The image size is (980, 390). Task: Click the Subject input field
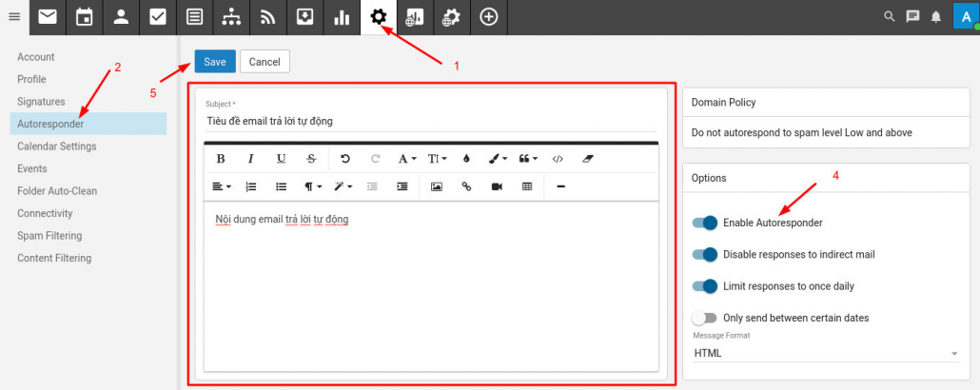tap(431, 121)
